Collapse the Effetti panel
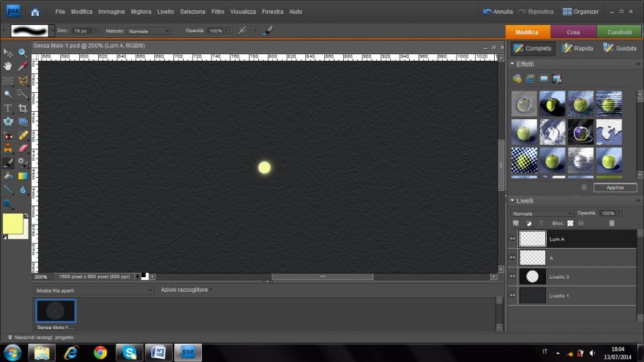This screenshot has width=644, height=362. 512,64
